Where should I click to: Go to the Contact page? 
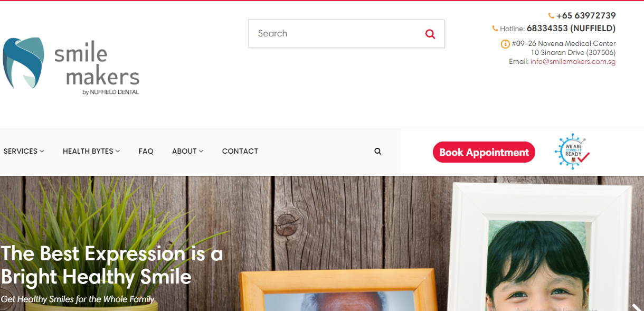tap(240, 151)
